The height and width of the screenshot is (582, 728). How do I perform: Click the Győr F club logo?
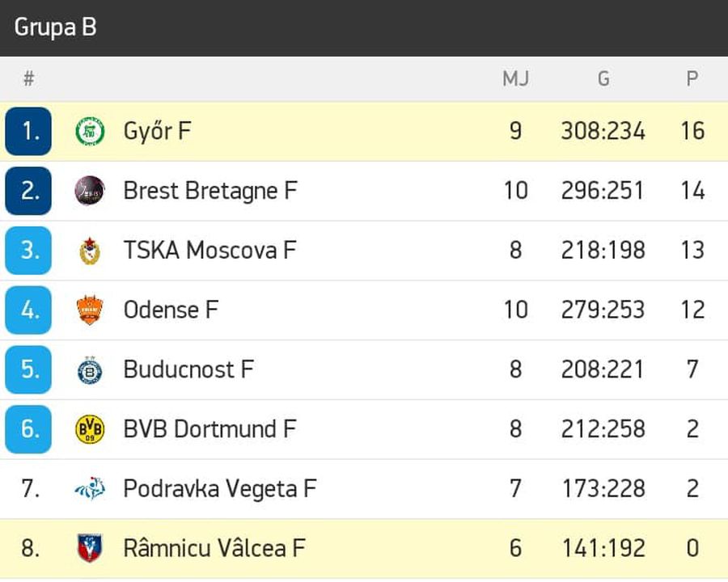click(x=90, y=131)
